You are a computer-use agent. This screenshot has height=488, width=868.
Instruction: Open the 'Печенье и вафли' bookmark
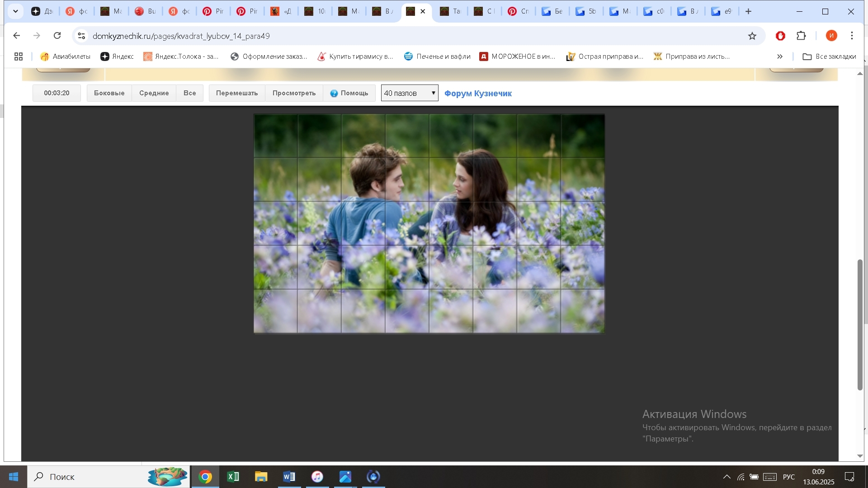pyautogui.click(x=437, y=56)
